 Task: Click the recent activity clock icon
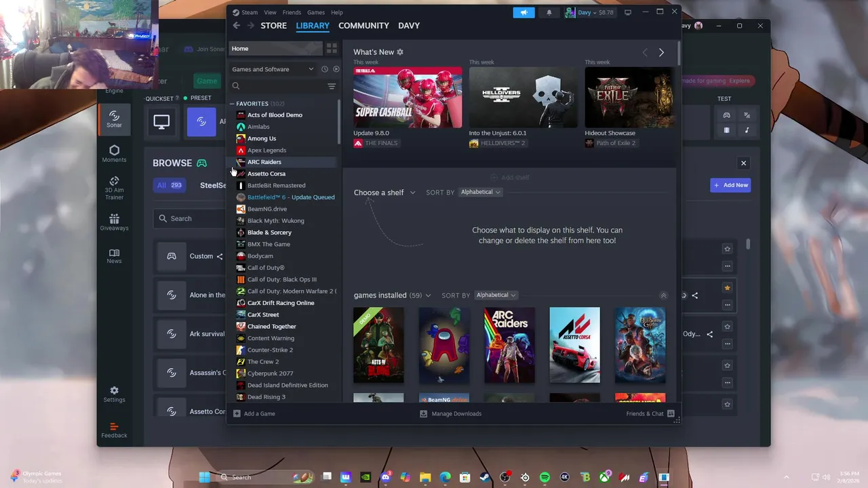pos(325,69)
